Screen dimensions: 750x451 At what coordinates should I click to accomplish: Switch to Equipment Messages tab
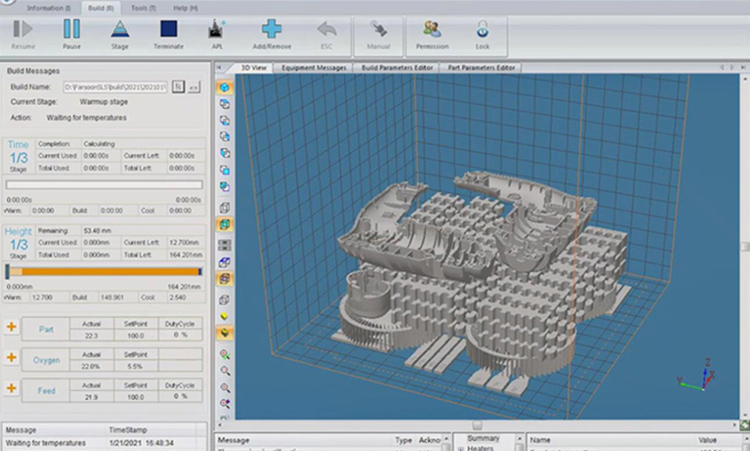[x=313, y=68]
